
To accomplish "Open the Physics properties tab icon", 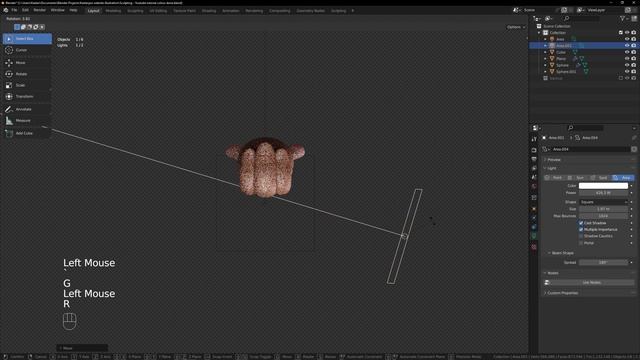I will 534,218.
